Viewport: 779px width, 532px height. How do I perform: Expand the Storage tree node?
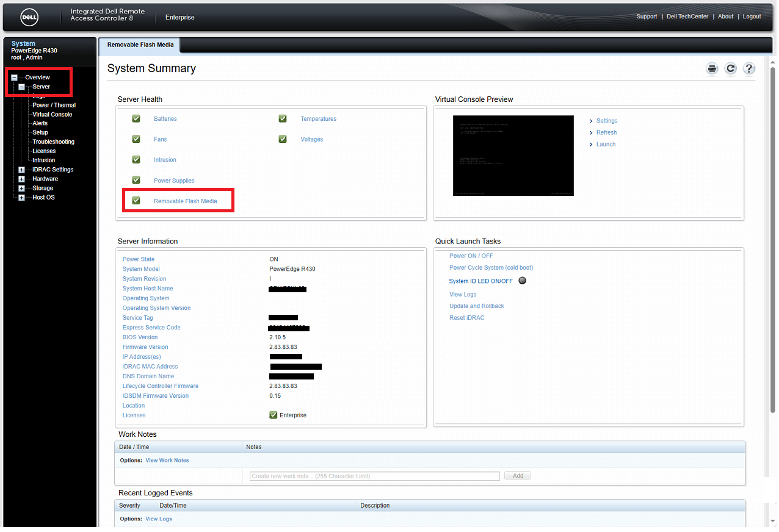coord(21,189)
